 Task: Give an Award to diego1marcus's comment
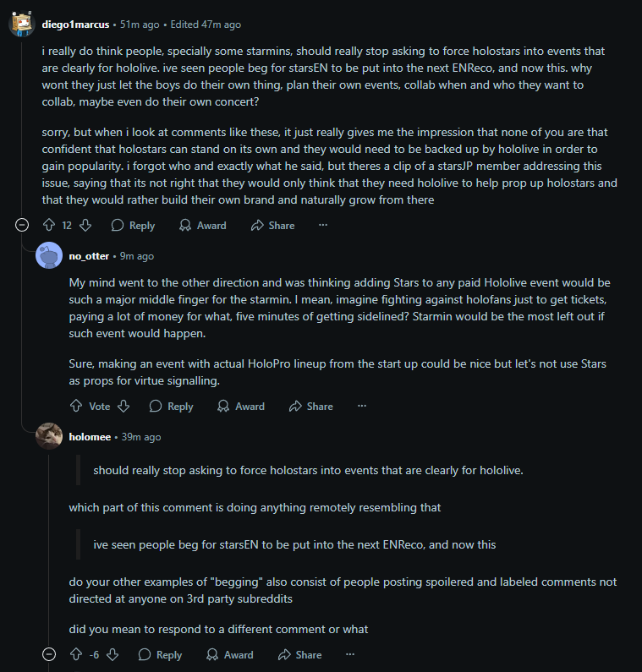[x=203, y=226]
